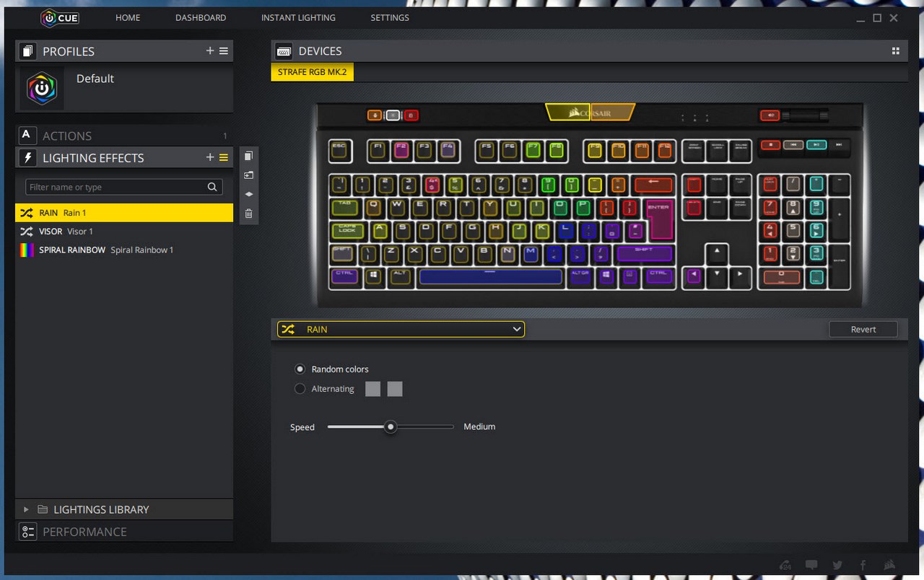Click the Lightings Library folder icon

pos(43,509)
